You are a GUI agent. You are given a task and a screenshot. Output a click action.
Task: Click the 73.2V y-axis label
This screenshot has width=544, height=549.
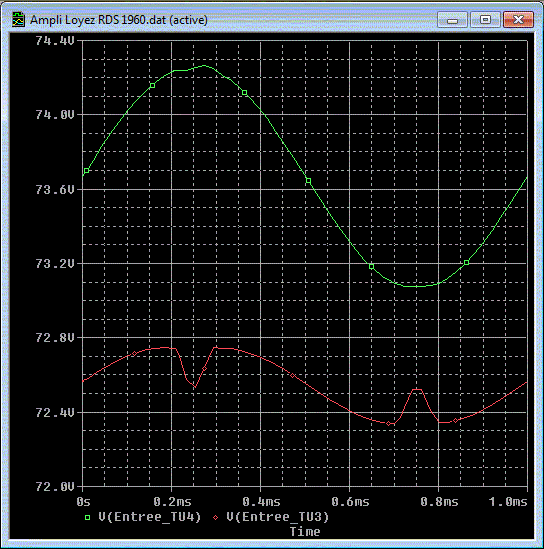pos(55,264)
